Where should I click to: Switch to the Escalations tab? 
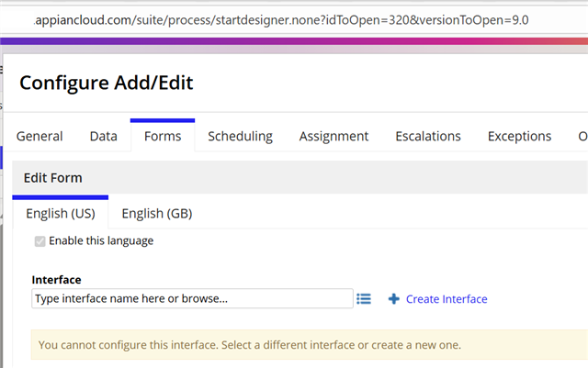pos(427,136)
